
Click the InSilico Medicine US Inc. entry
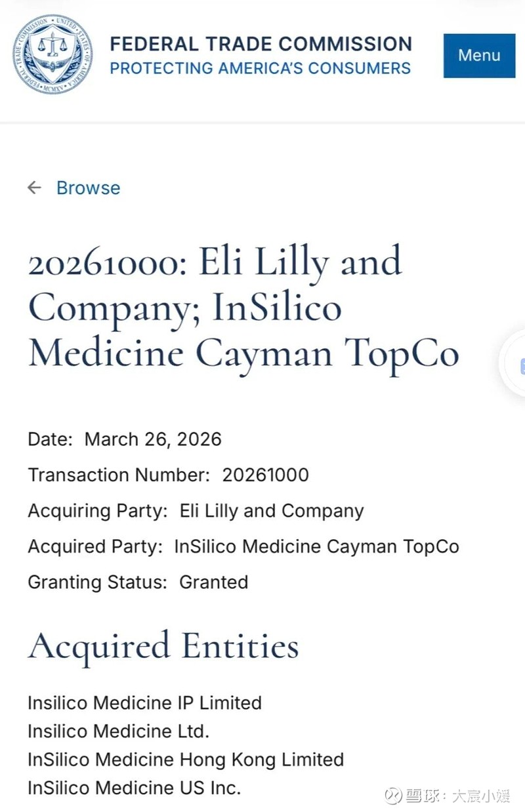pyautogui.click(x=134, y=788)
